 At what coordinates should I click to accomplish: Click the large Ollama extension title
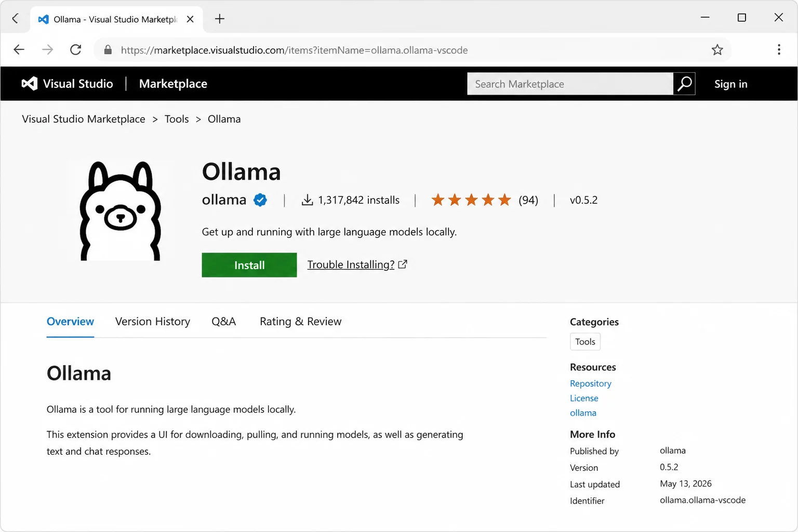tap(241, 171)
